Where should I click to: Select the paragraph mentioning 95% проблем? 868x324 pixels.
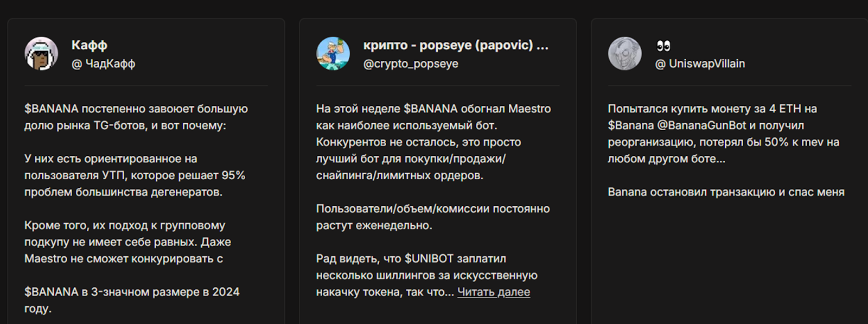tap(135, 175)
